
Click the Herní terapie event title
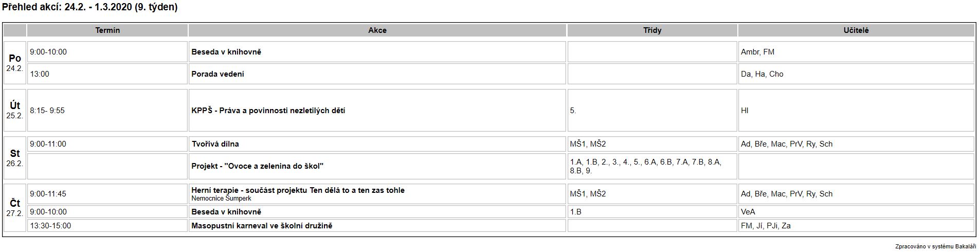pyautogui.click(x=298, y=190)
